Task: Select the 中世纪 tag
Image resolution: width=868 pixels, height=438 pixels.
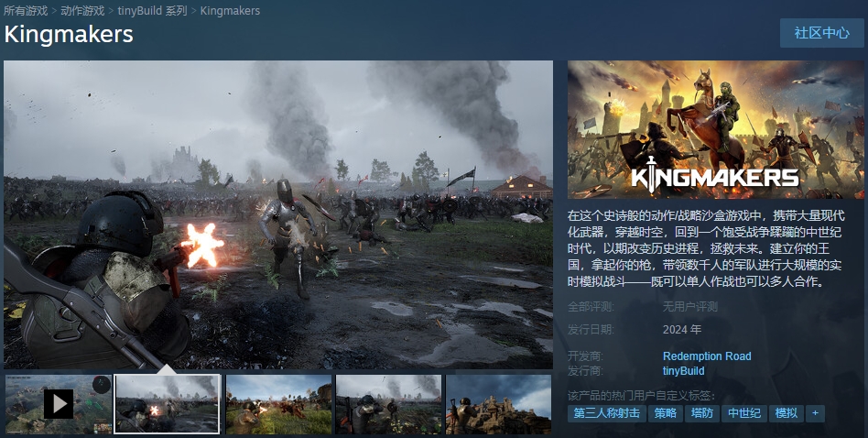Action: (x=744, y=413)
